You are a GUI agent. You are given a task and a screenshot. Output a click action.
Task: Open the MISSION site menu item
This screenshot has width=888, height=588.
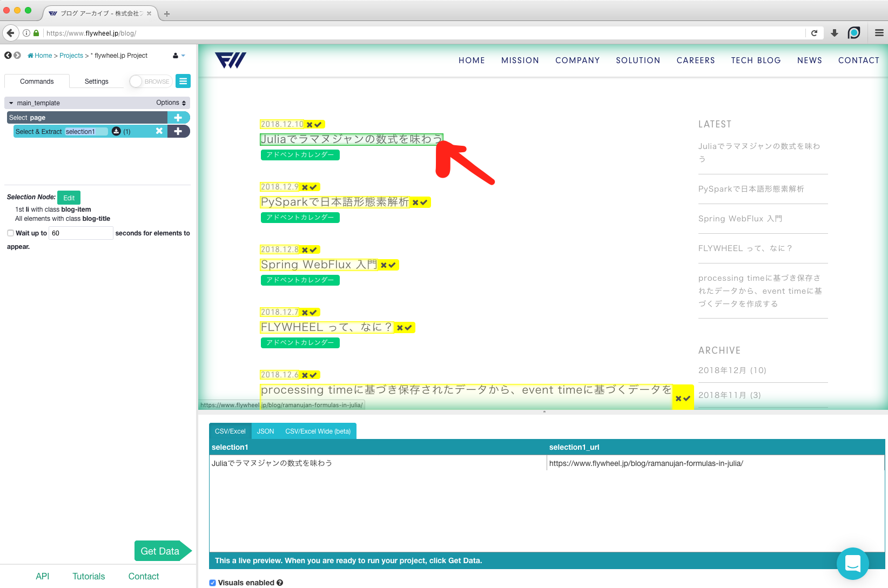[520, 60]
